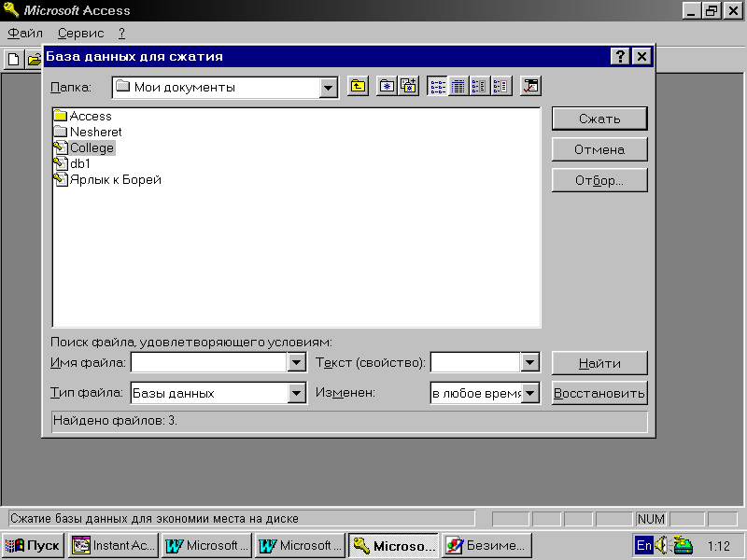Select the College file name text

(x=92, y=148)
